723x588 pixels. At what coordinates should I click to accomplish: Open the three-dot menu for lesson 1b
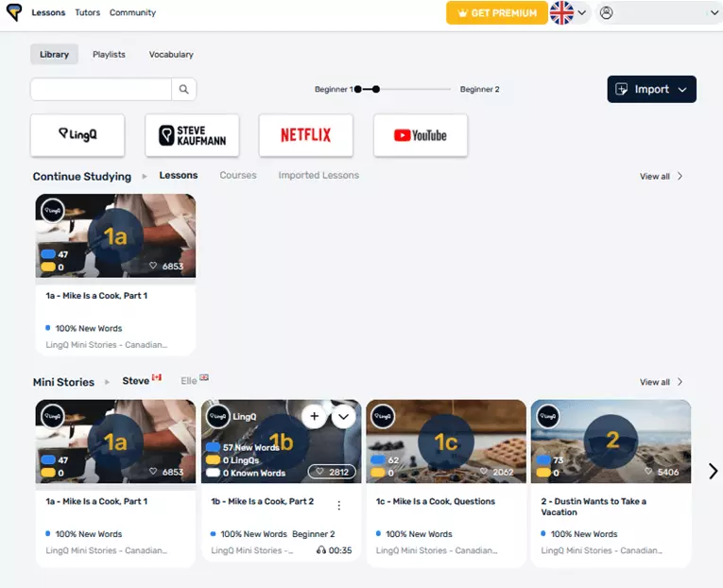pos(339,506)
